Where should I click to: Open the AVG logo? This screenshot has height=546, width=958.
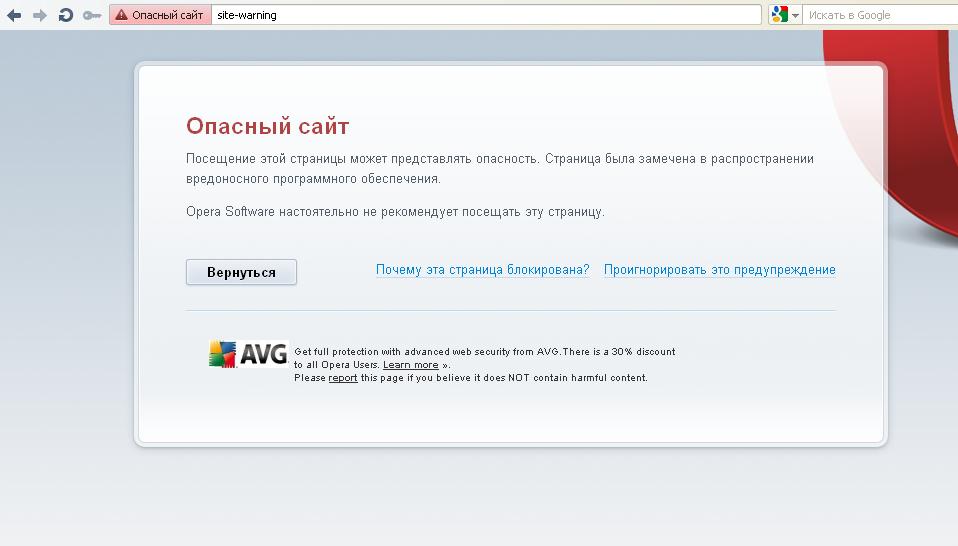click(x=248, y=354)
